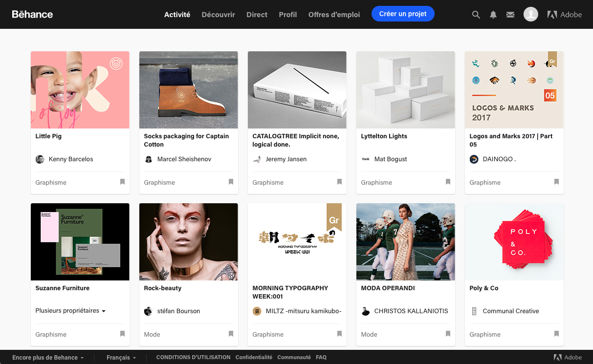Open the notifications bell

click(493, 15)
